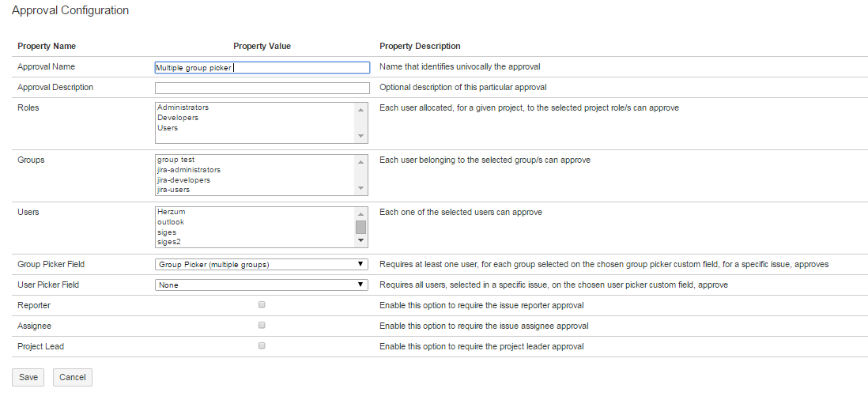Select jira-developers in the Groups list
This screenshot has height=396, width=868.
(x=183, y=180)
